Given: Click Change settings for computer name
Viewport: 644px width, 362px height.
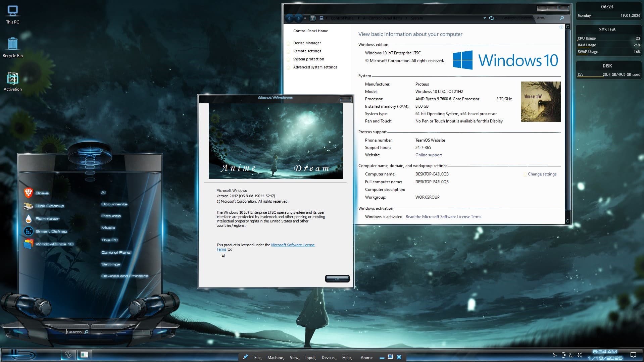Looking at the screenshot, I should 542,174.
